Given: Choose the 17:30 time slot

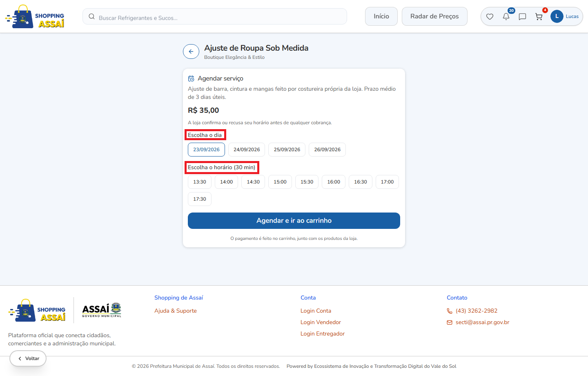Looking at the screenshot, I should (x=200, y=199).
